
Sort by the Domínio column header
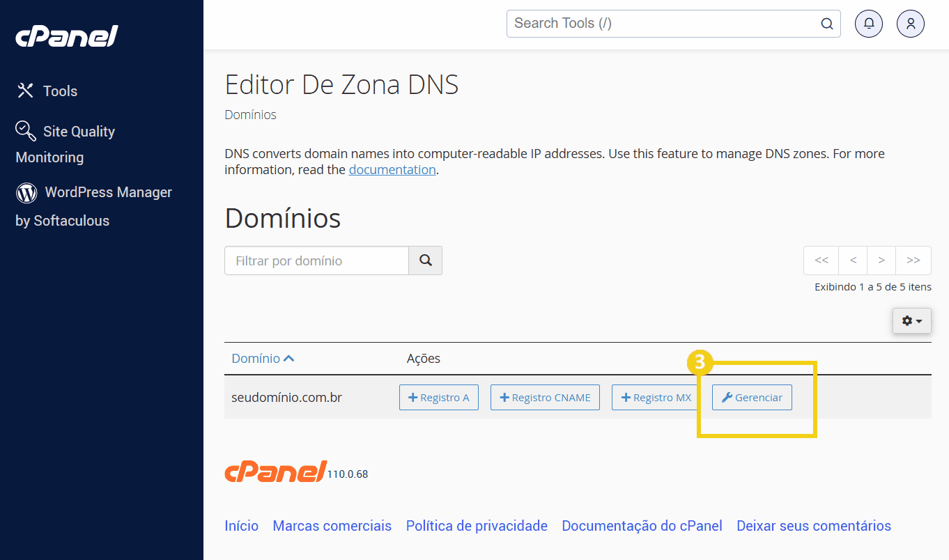point(263,359)
